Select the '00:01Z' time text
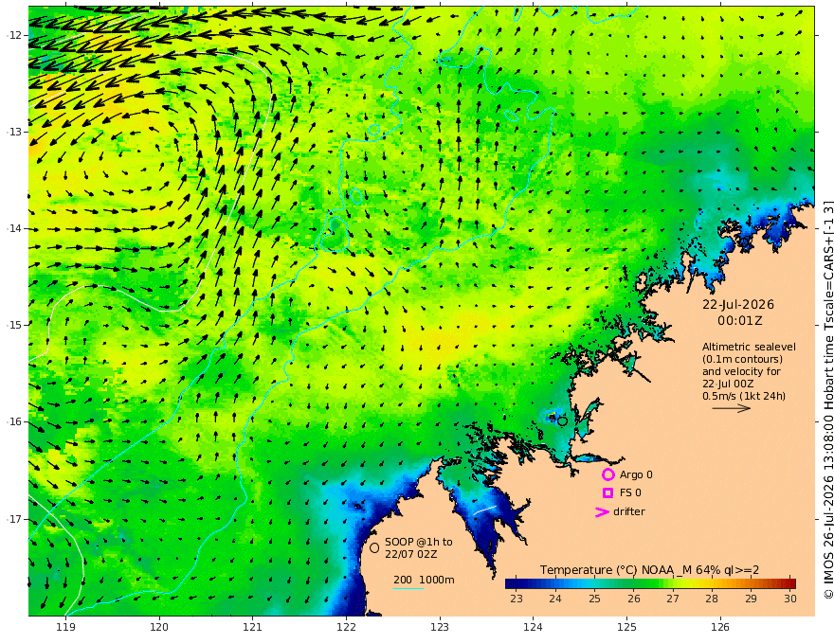 tap(740, 321)
